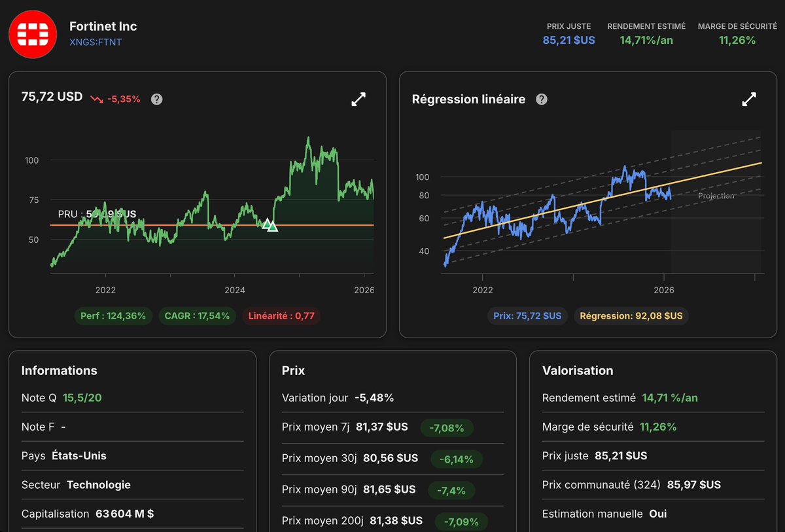Open the help tooltip beside 75,72 USD
Viewport: 785px width, 532px height.
click(156, 99)
